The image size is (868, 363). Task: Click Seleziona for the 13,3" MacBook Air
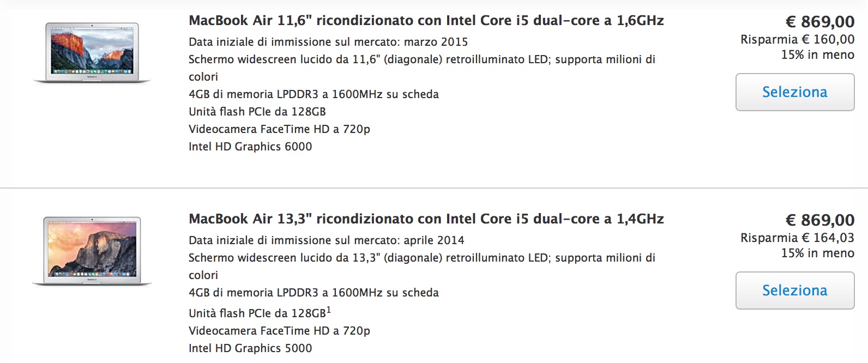pos(794,290)
